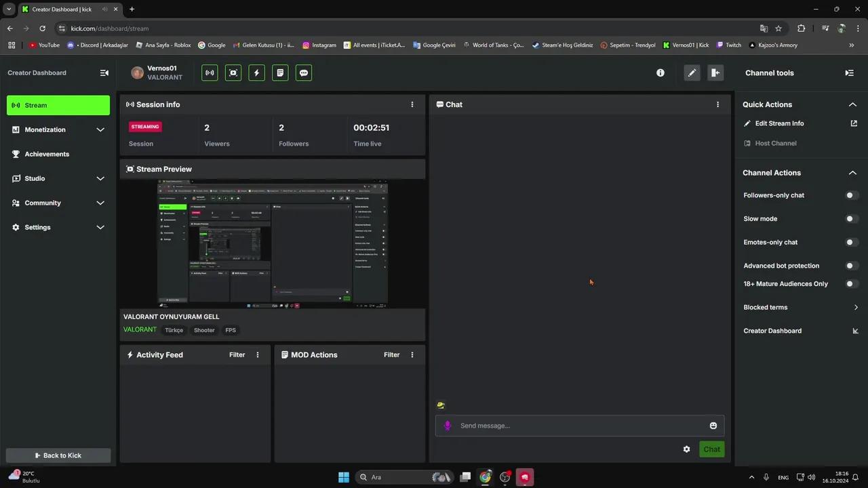This screenshot has width=868, height=488.
Task: Open Chrome Extensions puzzle icon
Action: point(802,28)
